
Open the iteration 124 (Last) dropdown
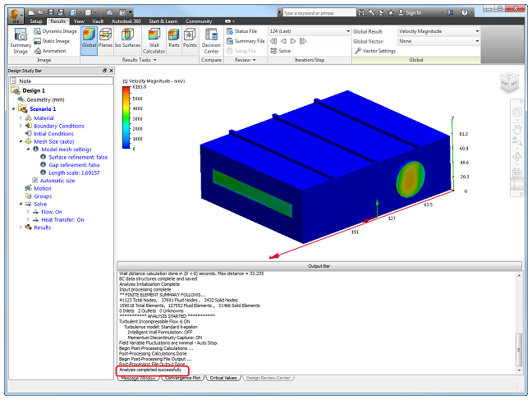point(310,31)
